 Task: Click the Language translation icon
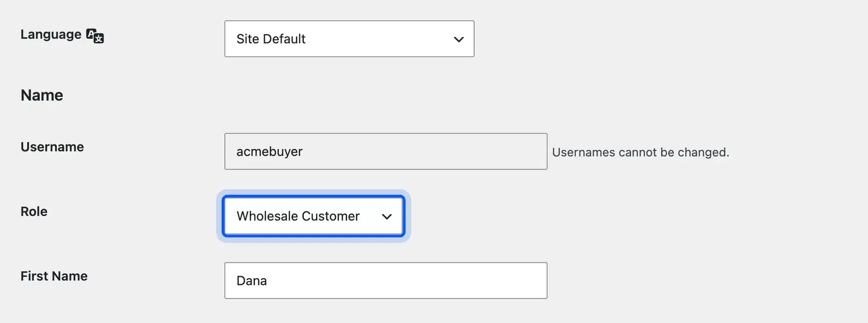coord(95,36)
